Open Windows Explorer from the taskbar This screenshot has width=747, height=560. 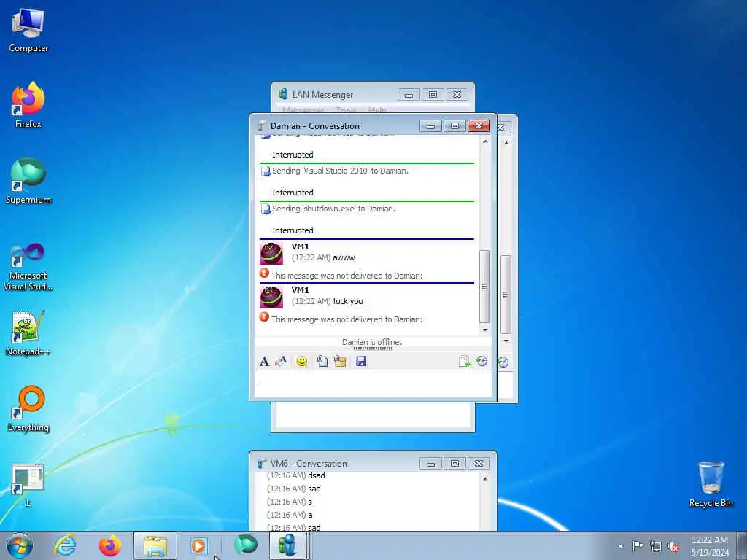[155, 545]
